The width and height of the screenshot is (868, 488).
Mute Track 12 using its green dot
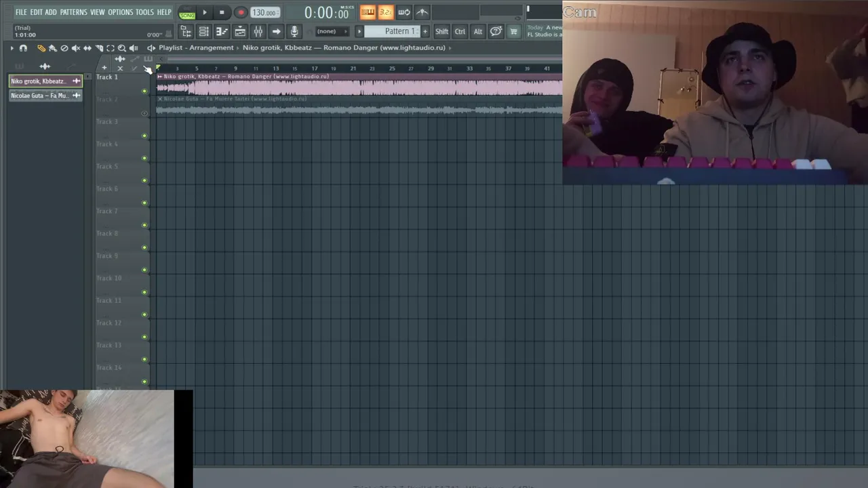[144, 337]
